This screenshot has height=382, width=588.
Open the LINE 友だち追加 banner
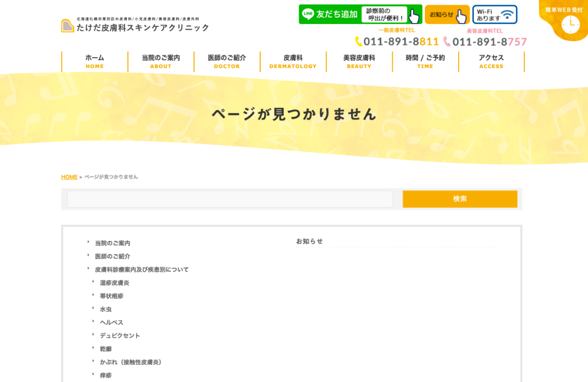361,14
